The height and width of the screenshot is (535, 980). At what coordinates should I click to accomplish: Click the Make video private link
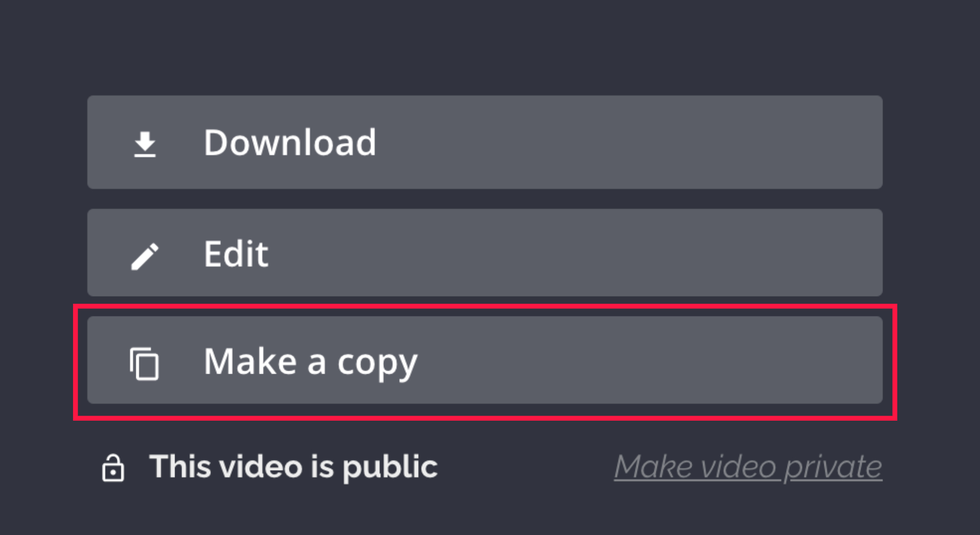point(748,467)
